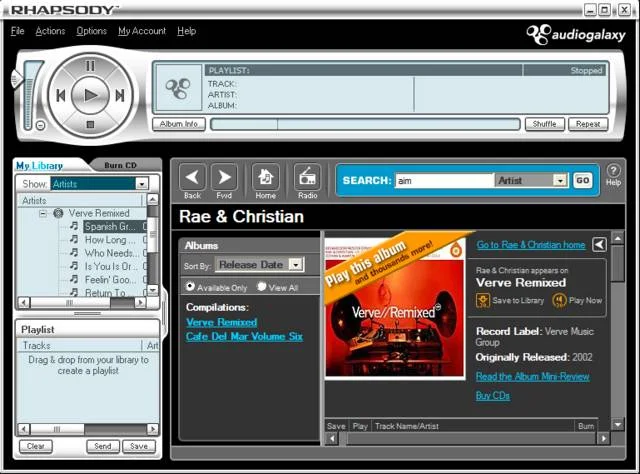Click the Fwd navigation arrow
This screenshot has width=640, height=474.
tap(224, 177)
